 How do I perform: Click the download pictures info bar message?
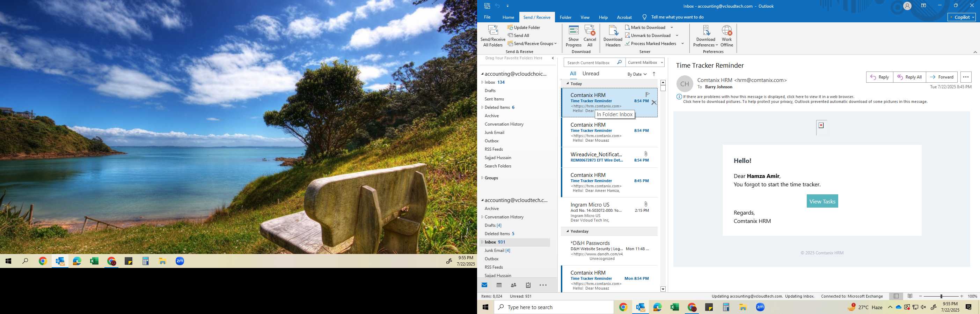805,102
